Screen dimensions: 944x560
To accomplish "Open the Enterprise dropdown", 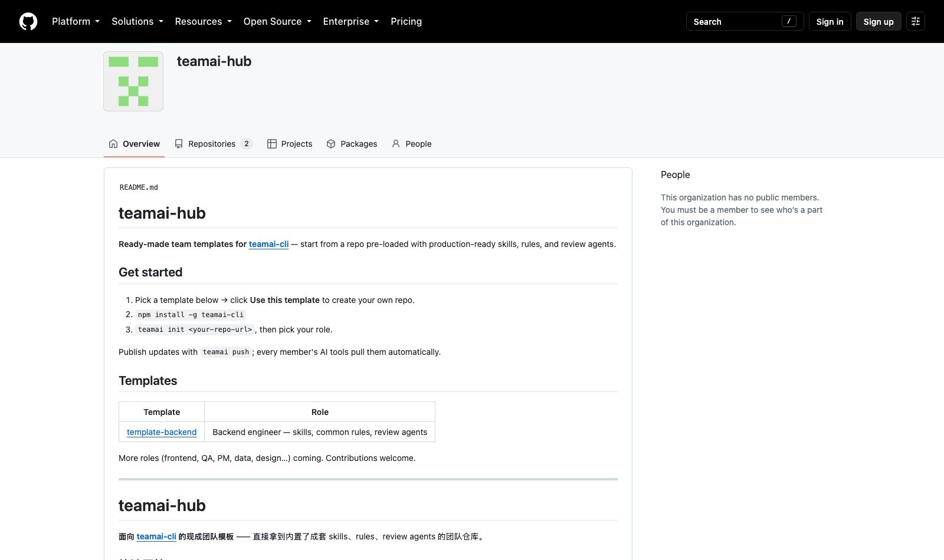I will tap(350, 21).
